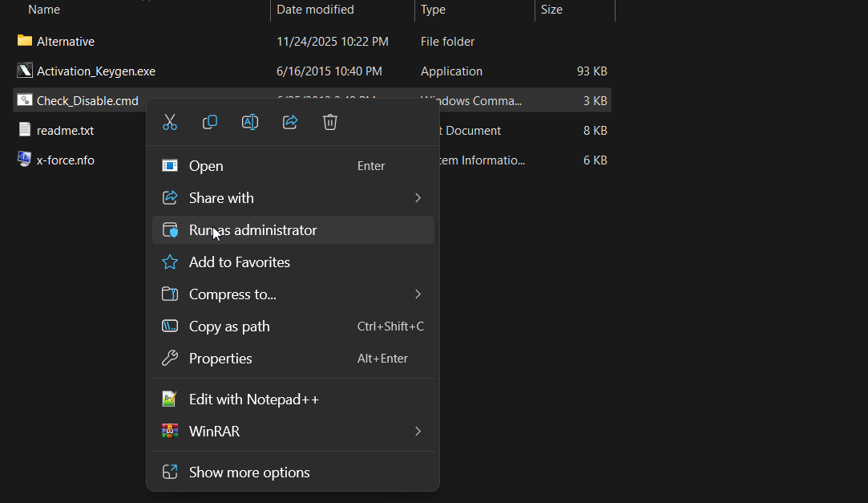This screenshot has height=503, width=868.
Task: Click the Copy icon in context menu
Action: click(x=210, y=122)
